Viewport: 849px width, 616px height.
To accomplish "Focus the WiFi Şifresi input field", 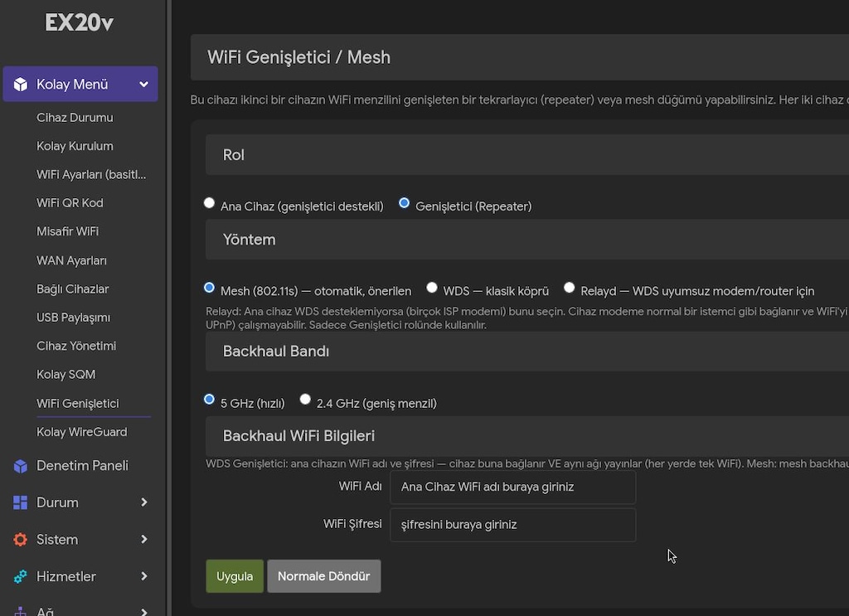I will click(x=512, y=525).
